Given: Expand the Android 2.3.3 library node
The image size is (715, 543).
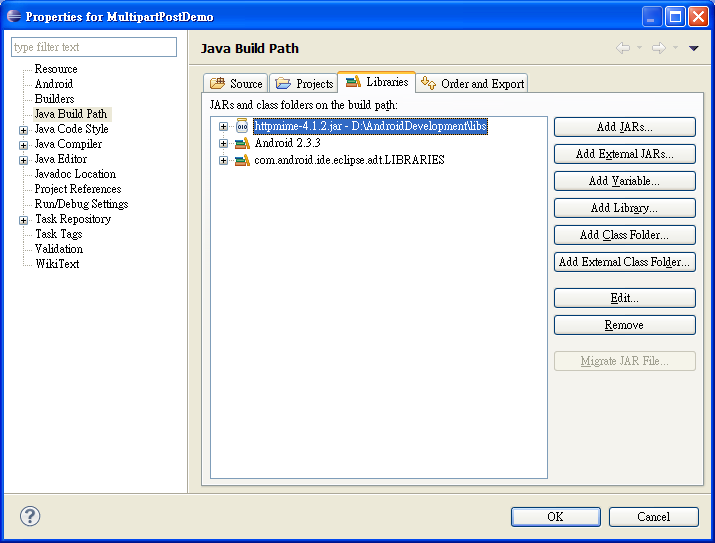Looking at the screenshot, I should (223, 143).
